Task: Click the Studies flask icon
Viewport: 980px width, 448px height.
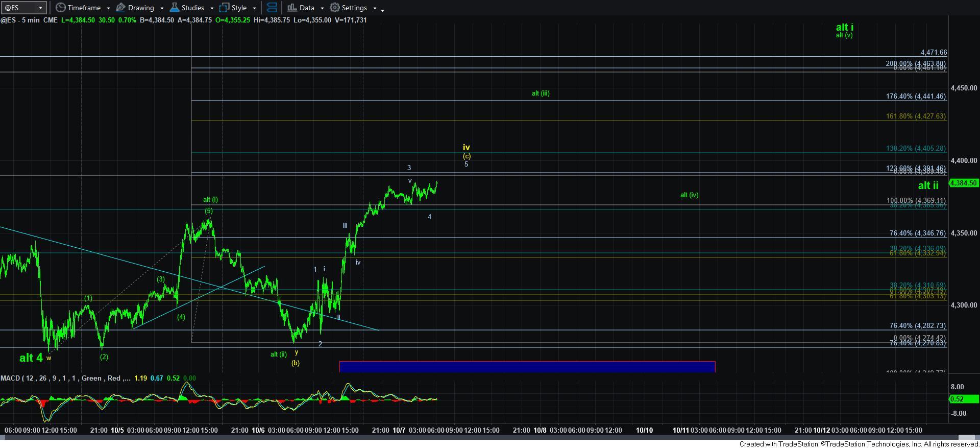Action: (x=175, y=8)
